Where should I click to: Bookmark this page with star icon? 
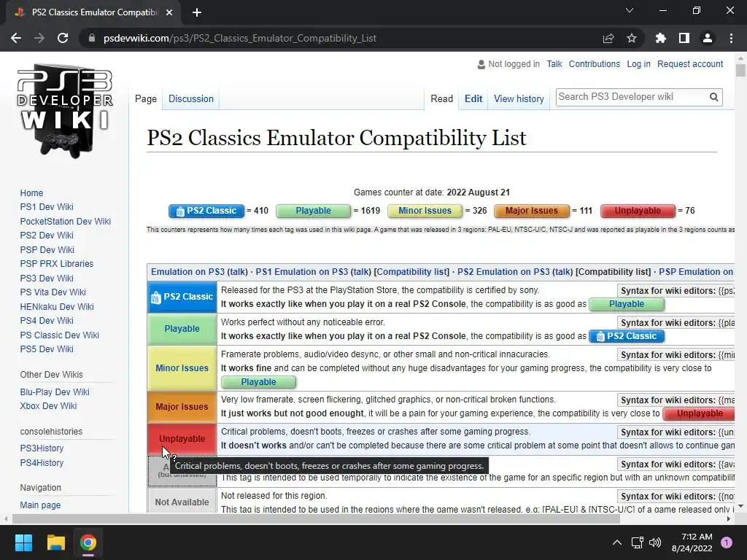pyautogui.click(x=632, y=38)
